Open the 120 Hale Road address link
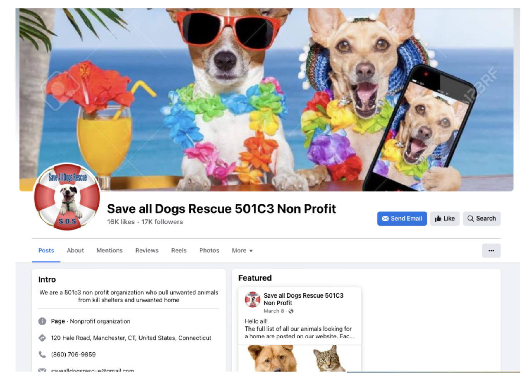Image resolution: width=532 pixels, height=392 pixels. 131,338
